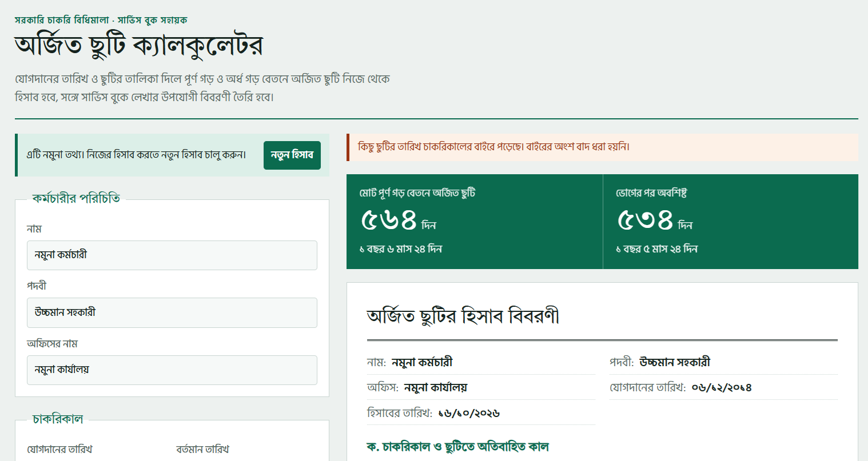Select the অফিসের নাম input field
Viewport: 868px width, 461px height.
pos(172,370)
